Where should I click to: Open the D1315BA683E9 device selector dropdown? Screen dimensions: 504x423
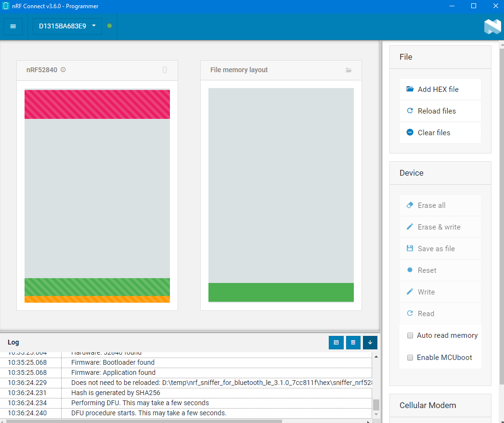(x=67, y=26)
